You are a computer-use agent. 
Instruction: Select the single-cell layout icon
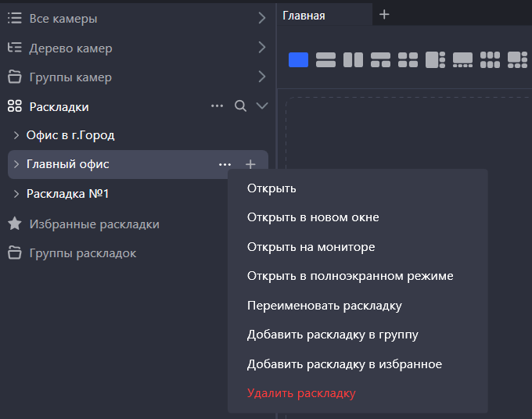(298, 60)
